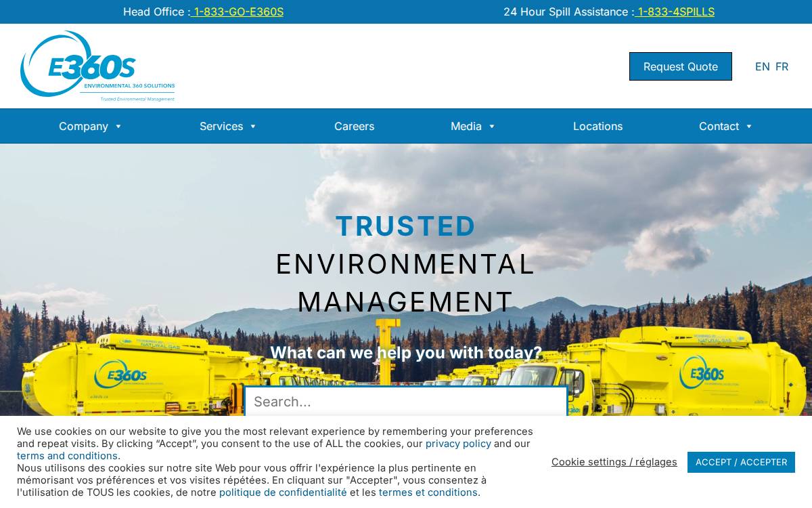Focus the Search... input field
Image resolution: width=812 pixels, height=508 pixels.
[x=405, y=402]
